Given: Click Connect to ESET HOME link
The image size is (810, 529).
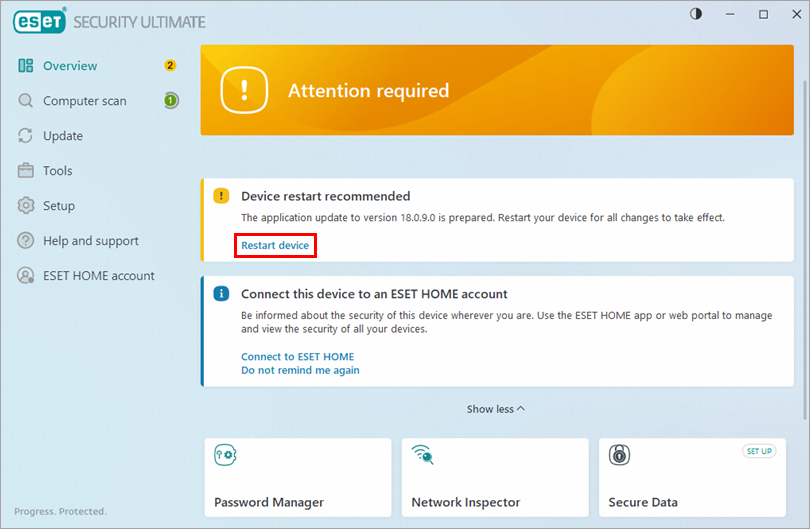Looking at the screenshot, I should coord(298,356).
